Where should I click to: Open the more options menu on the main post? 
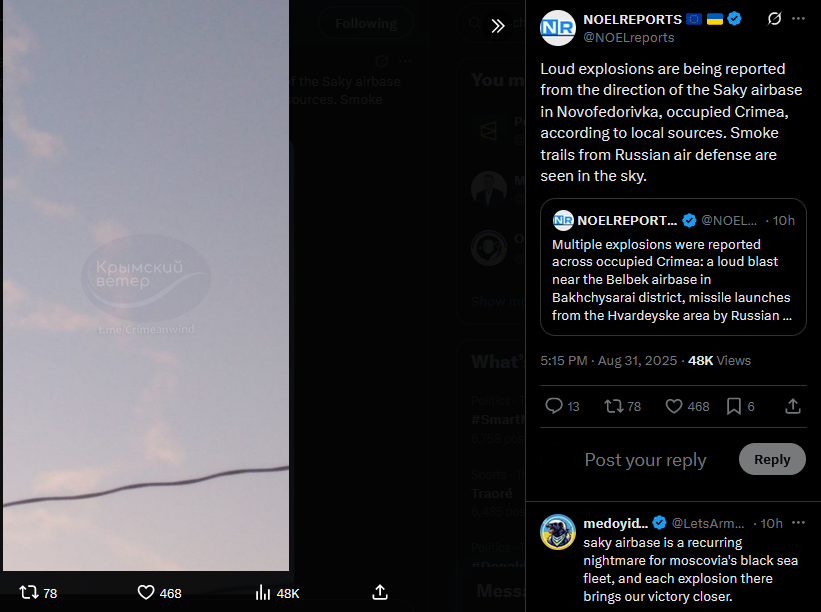pos(798,19)
